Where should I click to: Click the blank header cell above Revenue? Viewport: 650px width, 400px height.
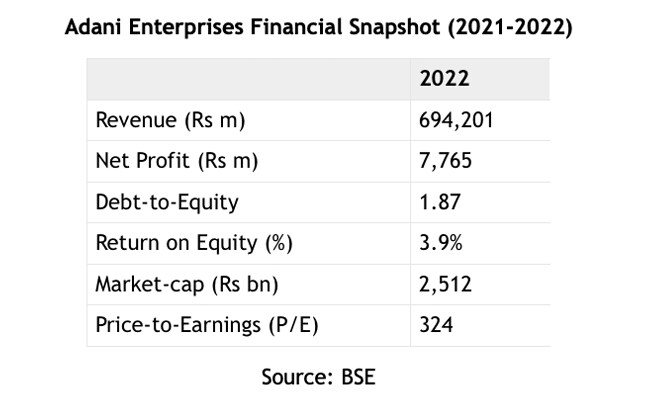pyautogui.click(x=248, y=79)
